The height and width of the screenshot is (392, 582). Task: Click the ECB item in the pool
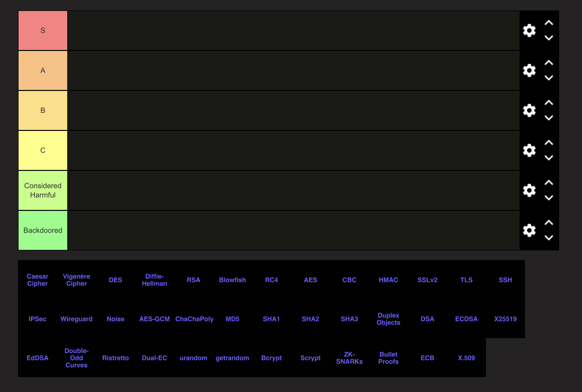(x=427, y=358)
